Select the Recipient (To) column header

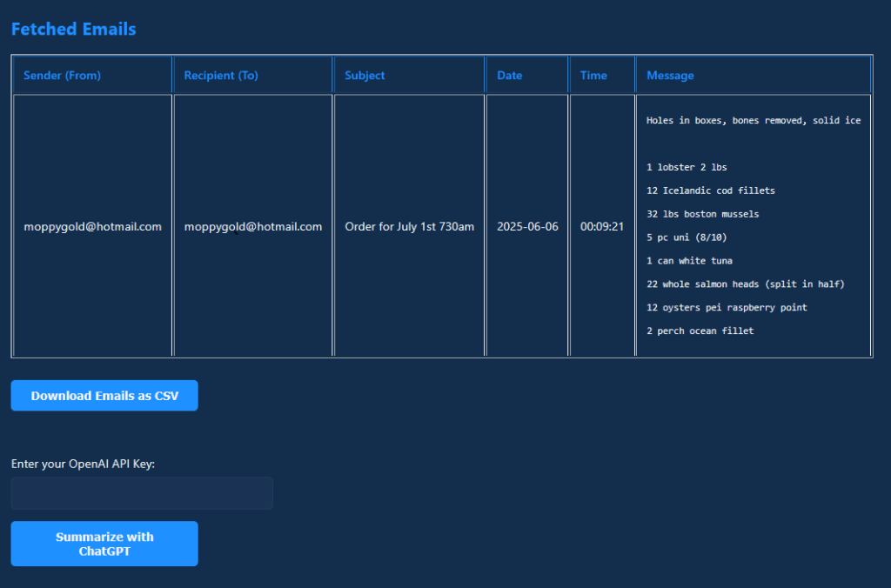221,76
